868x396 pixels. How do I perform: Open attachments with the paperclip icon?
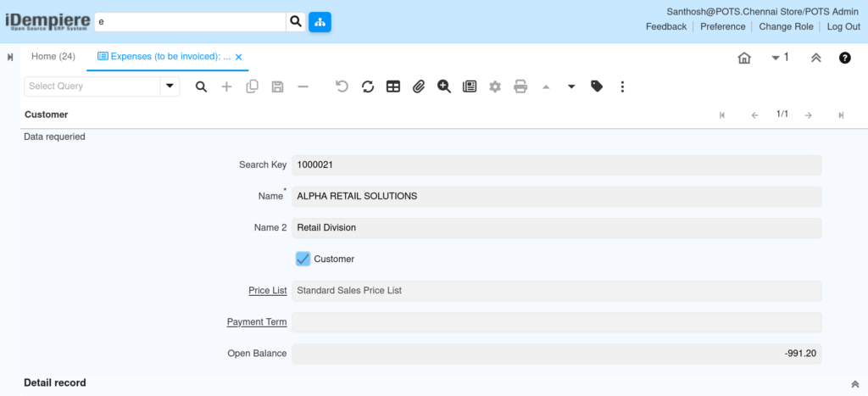[x=419, y=86]
